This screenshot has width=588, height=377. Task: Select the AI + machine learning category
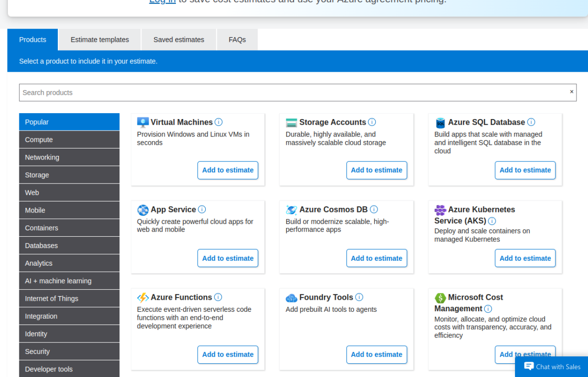69,281
